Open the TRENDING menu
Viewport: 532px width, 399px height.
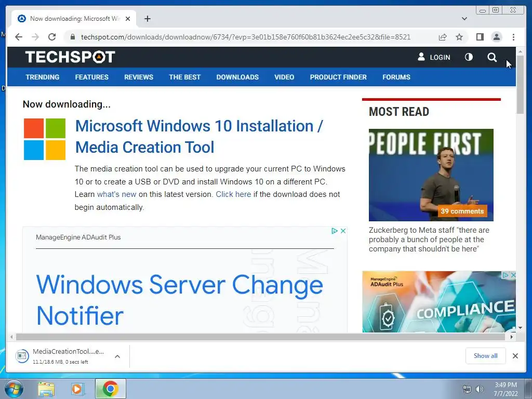tap(43, 77)
